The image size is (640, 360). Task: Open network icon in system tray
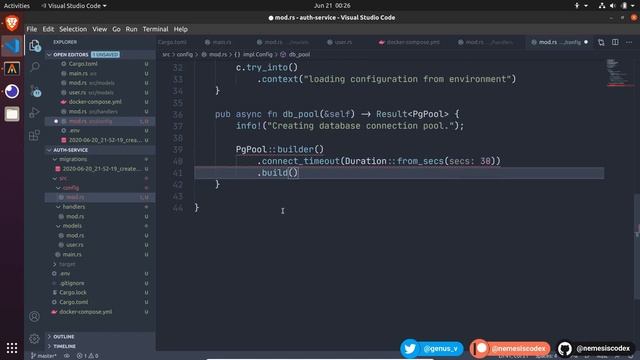coord(602,6)
